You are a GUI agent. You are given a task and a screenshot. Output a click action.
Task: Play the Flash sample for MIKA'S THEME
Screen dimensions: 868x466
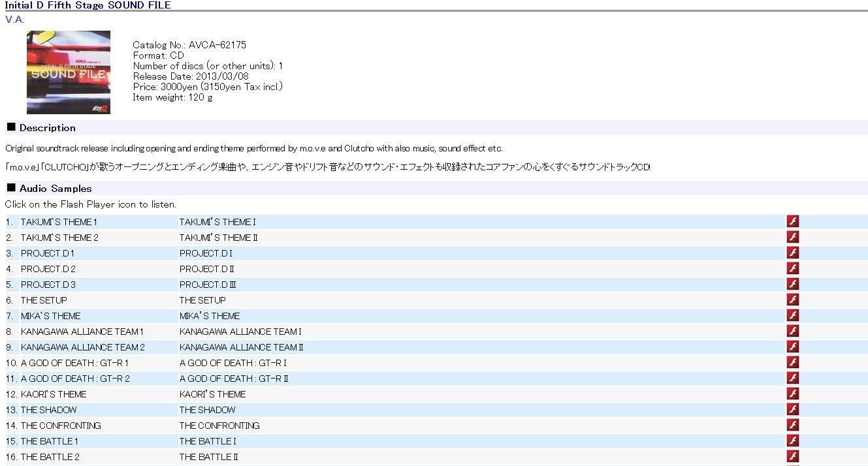tap(792, 315)
